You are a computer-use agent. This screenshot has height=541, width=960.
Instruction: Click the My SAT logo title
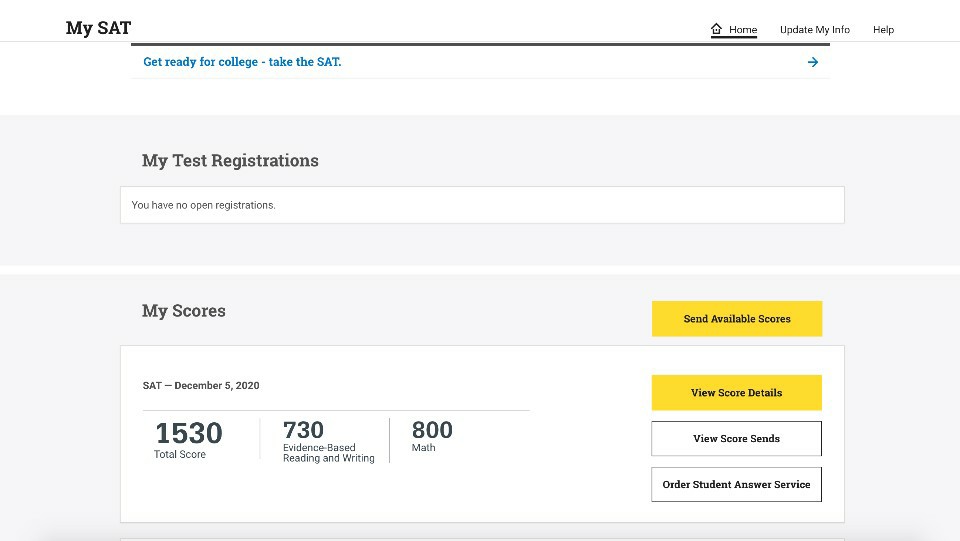tap(98, 28)
